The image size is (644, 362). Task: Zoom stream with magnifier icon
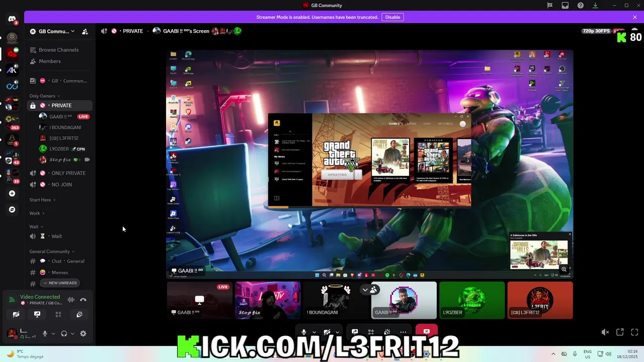(564, 269)
